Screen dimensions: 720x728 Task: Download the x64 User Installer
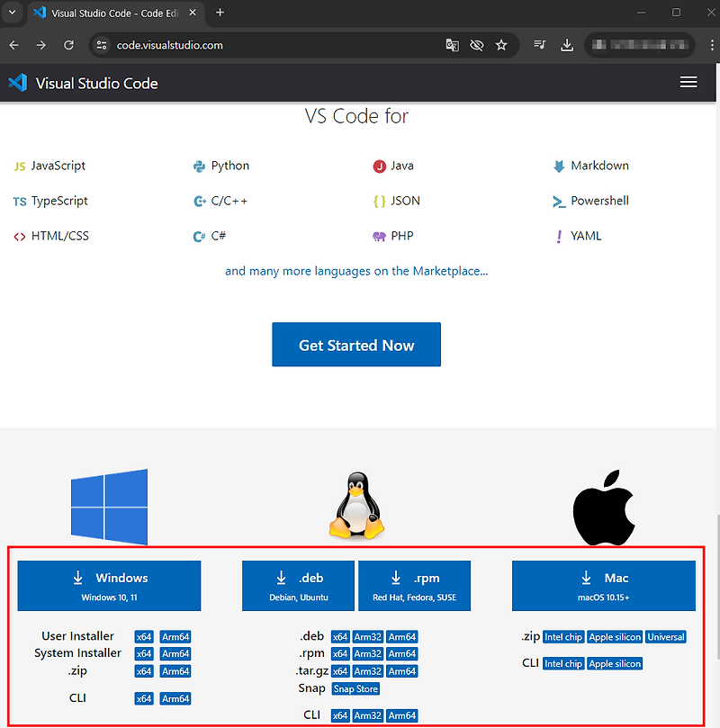144,636
